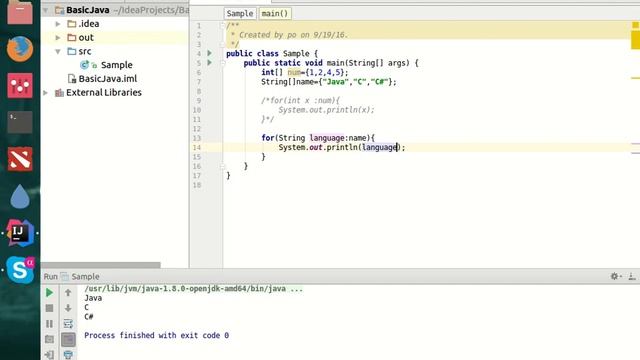Click fold end marker at line 16
640x360 pixels.
pos(223,166)
